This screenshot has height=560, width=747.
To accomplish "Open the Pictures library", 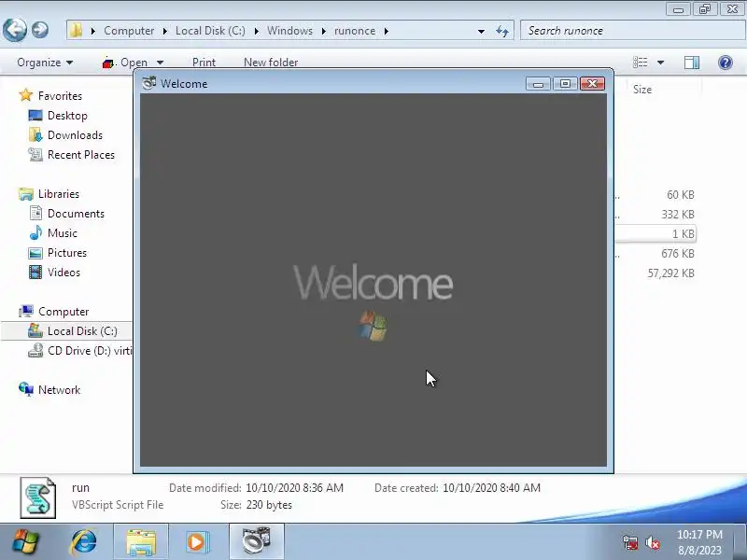I will tap(58, 253).
